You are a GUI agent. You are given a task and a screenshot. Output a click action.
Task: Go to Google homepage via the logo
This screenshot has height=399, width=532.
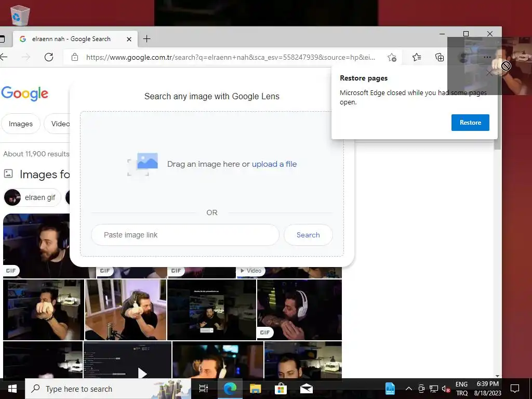[x=25, y=94]
